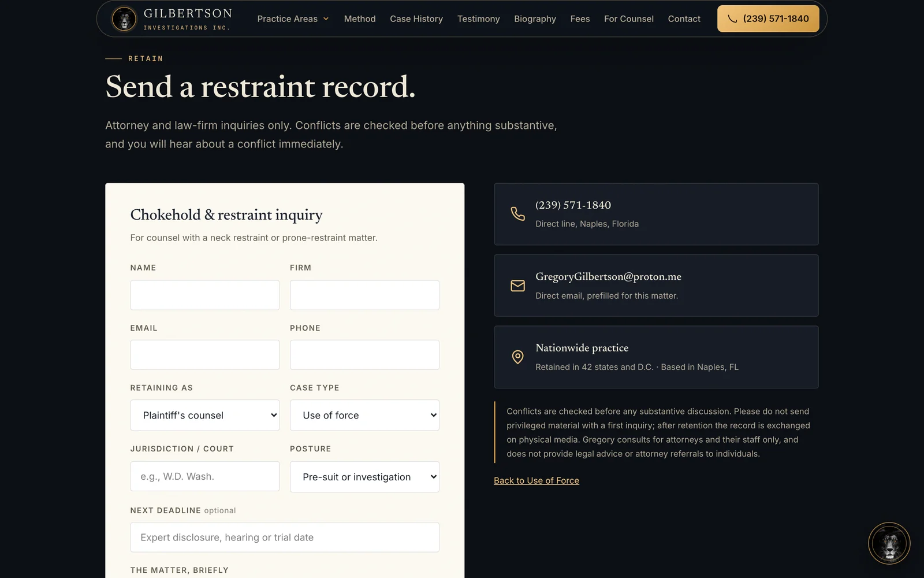This screenshot has height=578, width=924.
Task: Open the Case Type dropdown
Action: coord(364,415)
